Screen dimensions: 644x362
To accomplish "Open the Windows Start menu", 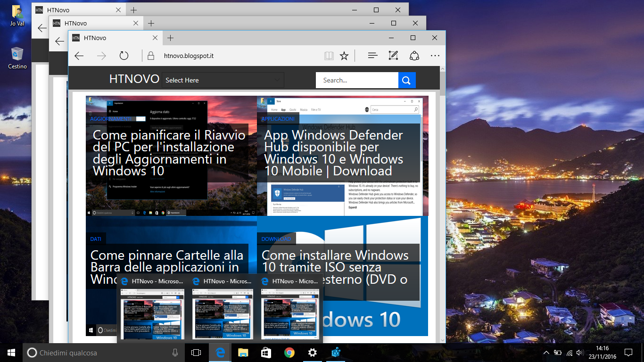I will 11,353.
